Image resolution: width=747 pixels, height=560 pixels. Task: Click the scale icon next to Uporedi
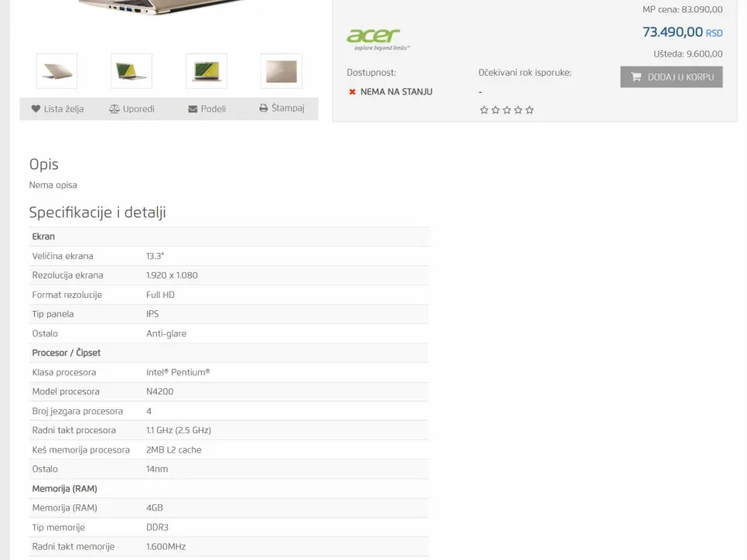coord(114,109)
